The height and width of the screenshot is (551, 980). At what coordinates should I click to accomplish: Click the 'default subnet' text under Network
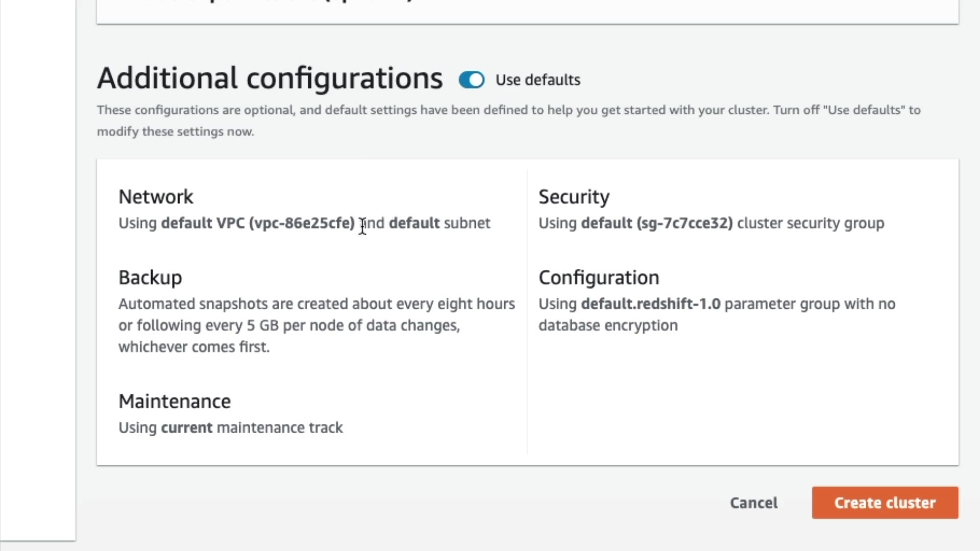439,223
